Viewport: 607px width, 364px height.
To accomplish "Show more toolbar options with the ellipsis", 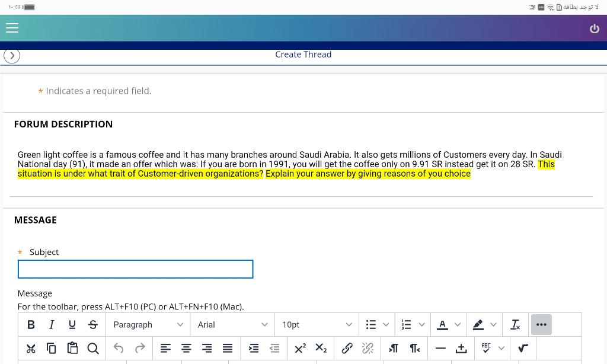I will [x=541, y=324].
